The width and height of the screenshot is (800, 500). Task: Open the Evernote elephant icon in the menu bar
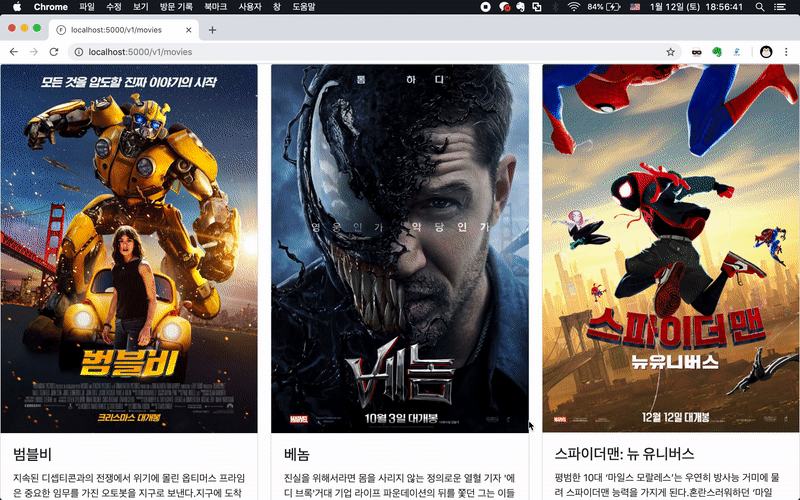pyautogui.click(x=520, y=7)
